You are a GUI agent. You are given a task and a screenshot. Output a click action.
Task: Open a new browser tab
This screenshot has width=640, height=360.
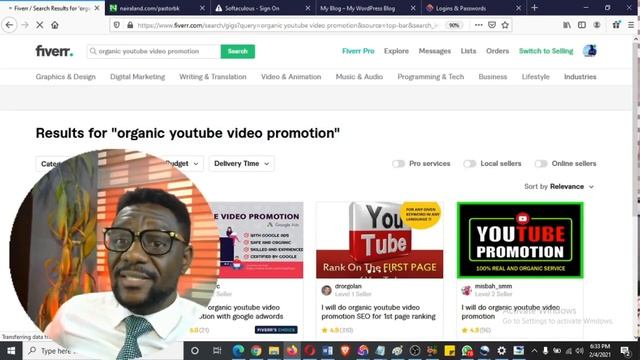pos(534,8)
